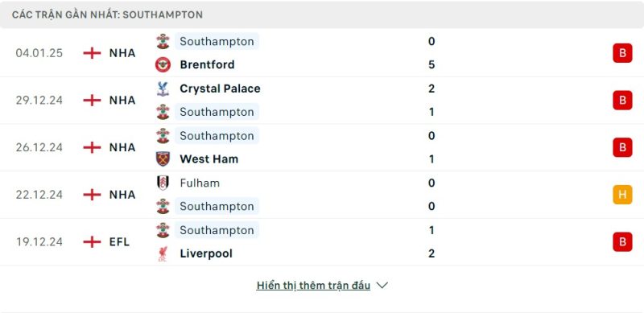
Task: Click the Crystal Palace club crest
Action: pyautogui.click(x=163, y=89)
